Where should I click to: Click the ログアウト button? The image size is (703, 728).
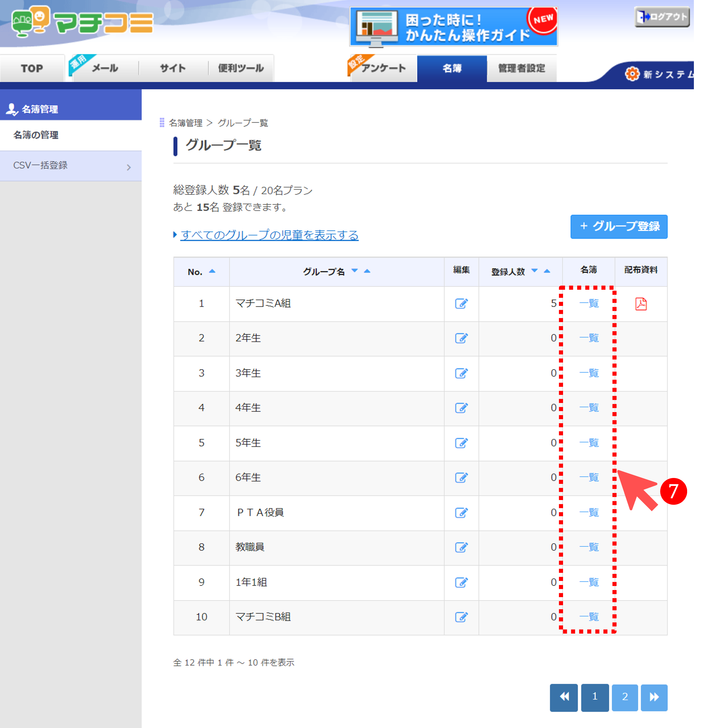coord(662,17)
